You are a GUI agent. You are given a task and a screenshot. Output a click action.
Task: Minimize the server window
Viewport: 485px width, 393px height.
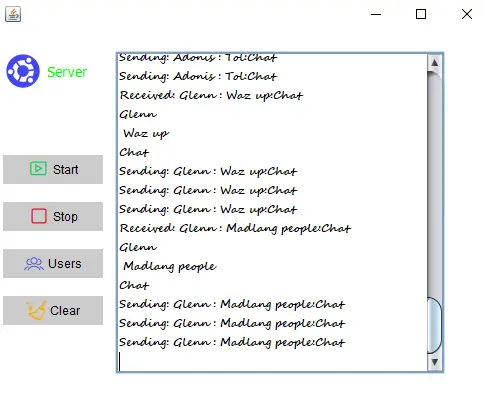tap(376, 14)
